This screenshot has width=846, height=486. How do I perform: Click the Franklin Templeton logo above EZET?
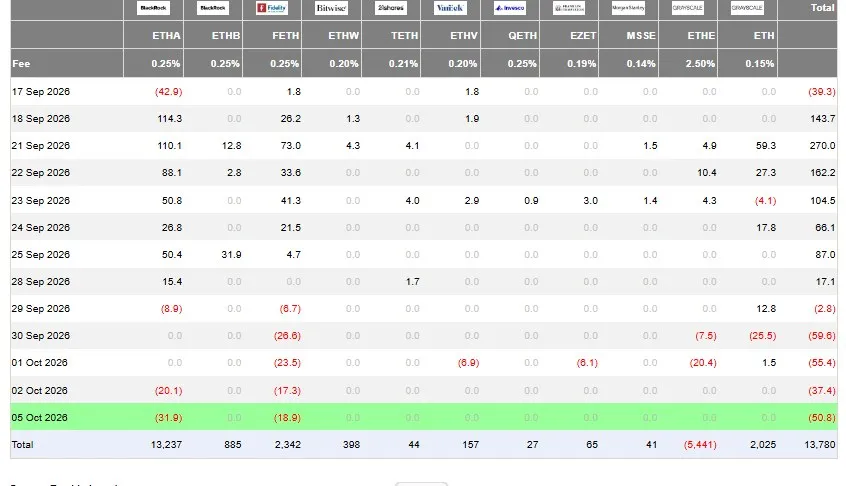click(x=569, y=8)
